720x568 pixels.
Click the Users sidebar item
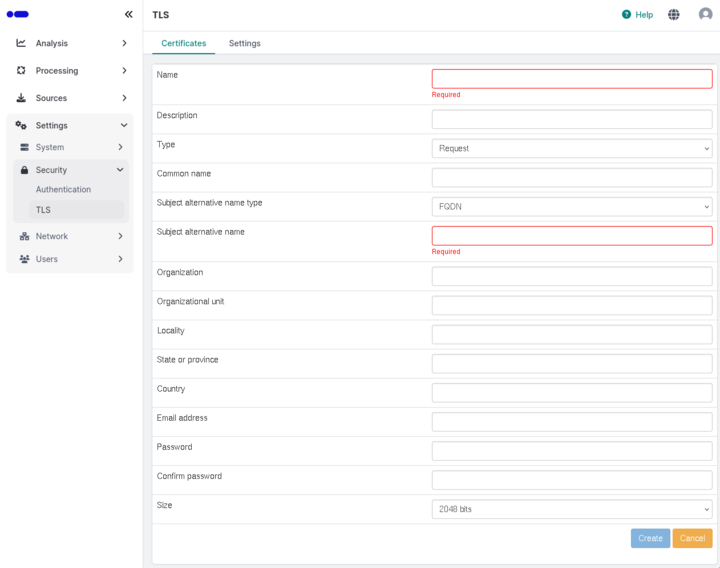(x=71, y=259)
